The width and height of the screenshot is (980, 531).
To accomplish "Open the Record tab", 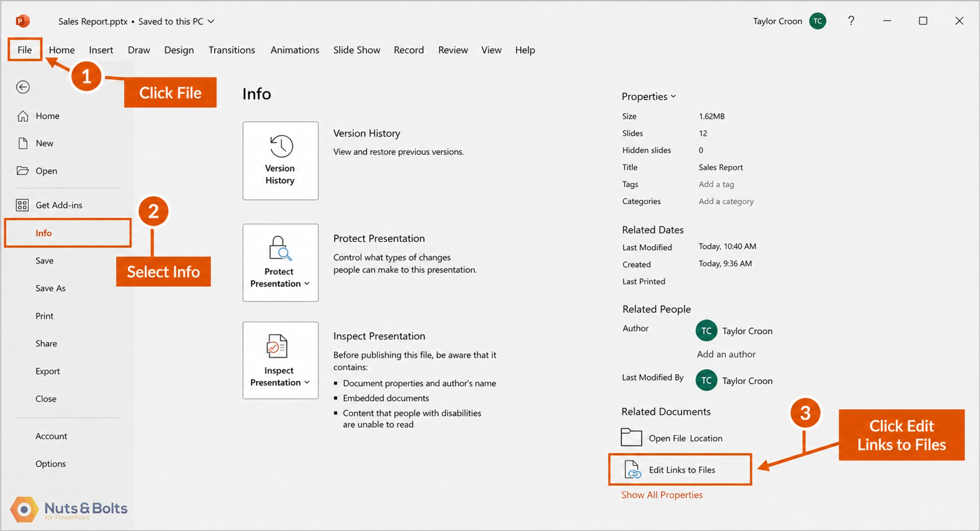I will (409, 50).
